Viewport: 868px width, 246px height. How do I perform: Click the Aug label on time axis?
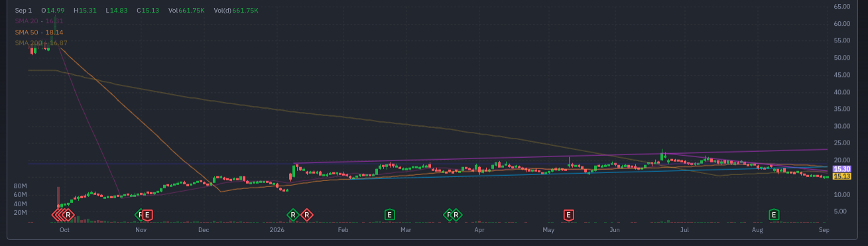click(758, 230)
